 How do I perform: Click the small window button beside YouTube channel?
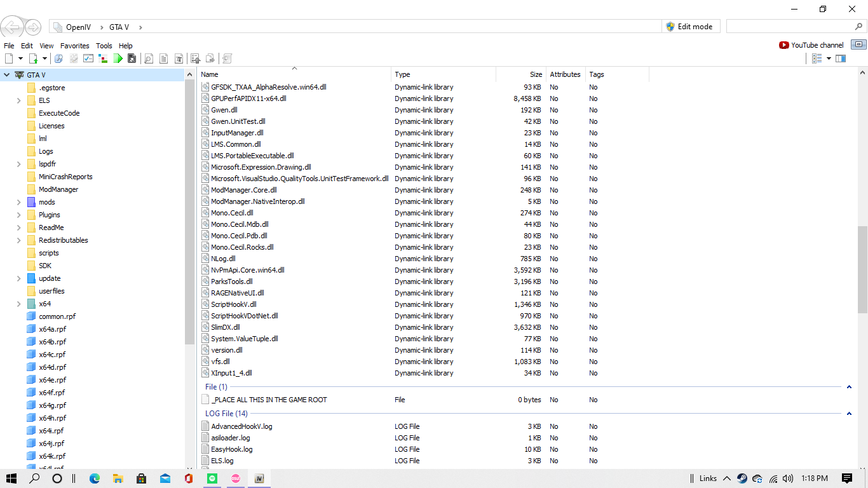(x=858, y=44)
